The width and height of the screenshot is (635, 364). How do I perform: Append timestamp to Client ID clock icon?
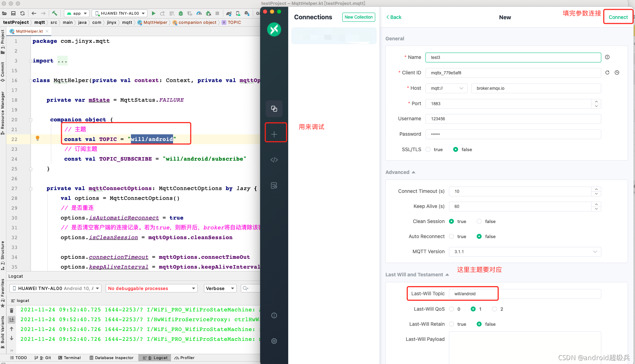(617, 73)
